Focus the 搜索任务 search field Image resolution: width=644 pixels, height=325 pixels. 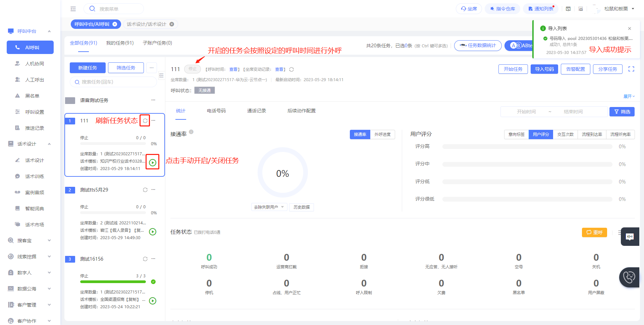click(x=113, y=82)
